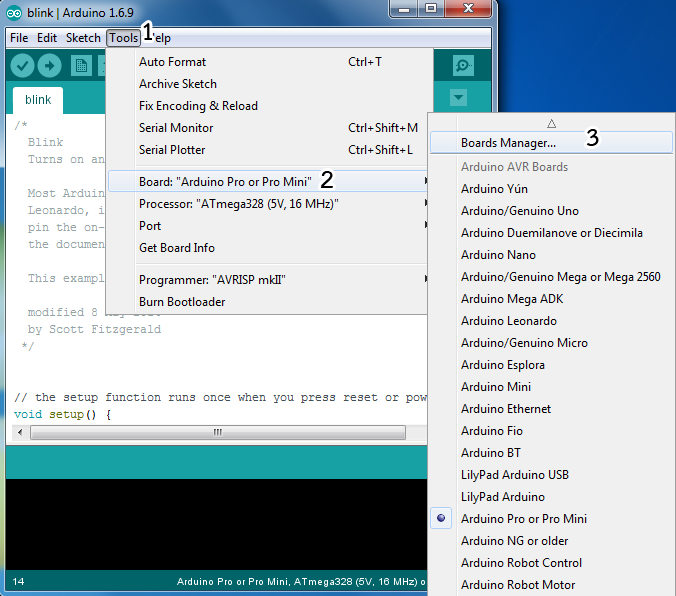Select Arduino/Genuino Uno board

point(551,211)
